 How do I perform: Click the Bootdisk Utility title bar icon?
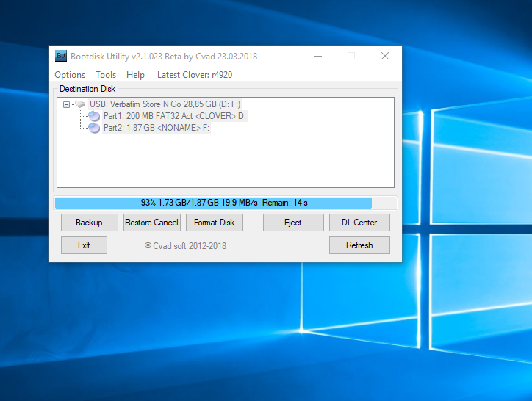coord(61,57)
